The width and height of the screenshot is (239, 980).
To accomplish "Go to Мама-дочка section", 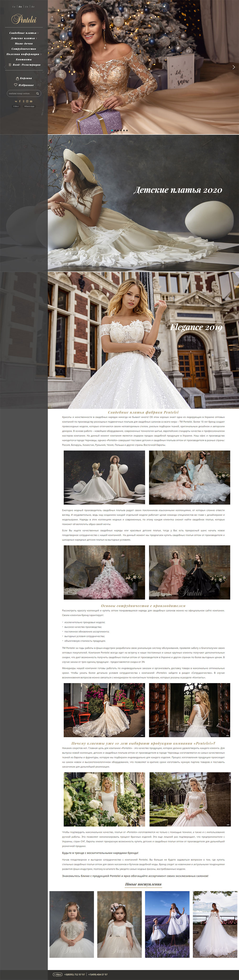I will (x=24, y=44).
